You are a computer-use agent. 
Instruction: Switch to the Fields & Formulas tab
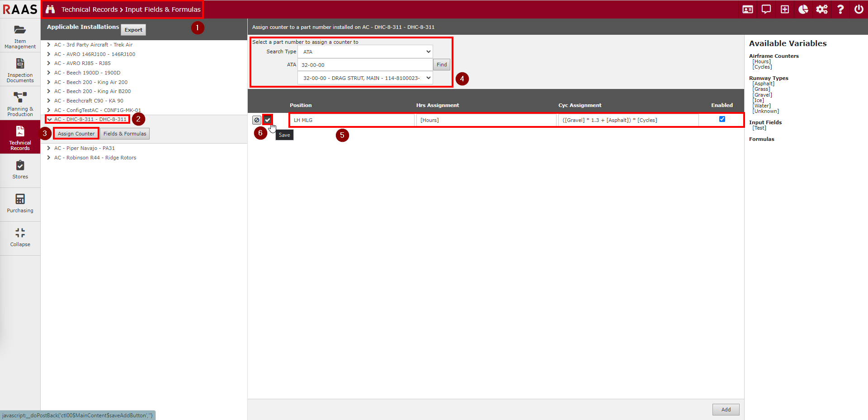125,134
